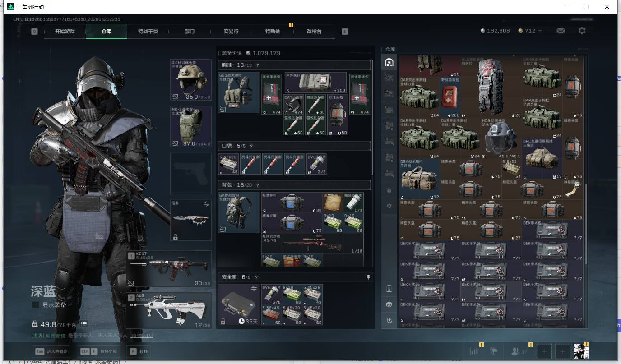
Task: Select the safe box case
Action: pyautogui.click(x=239, y=305)
